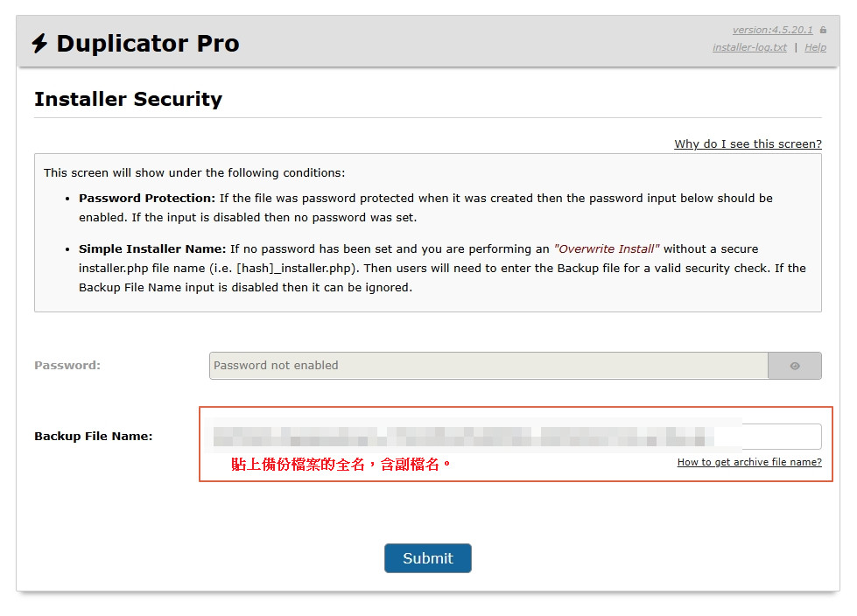Screen dimensions: 857x616
Task: Click the Duplicator Pro lightning bolt logo
Action: (x=39, y=44)
